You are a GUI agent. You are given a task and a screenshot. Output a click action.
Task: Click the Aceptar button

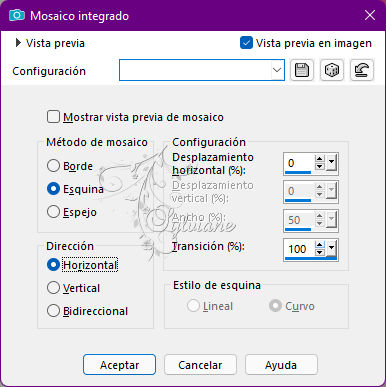[119, 365]
